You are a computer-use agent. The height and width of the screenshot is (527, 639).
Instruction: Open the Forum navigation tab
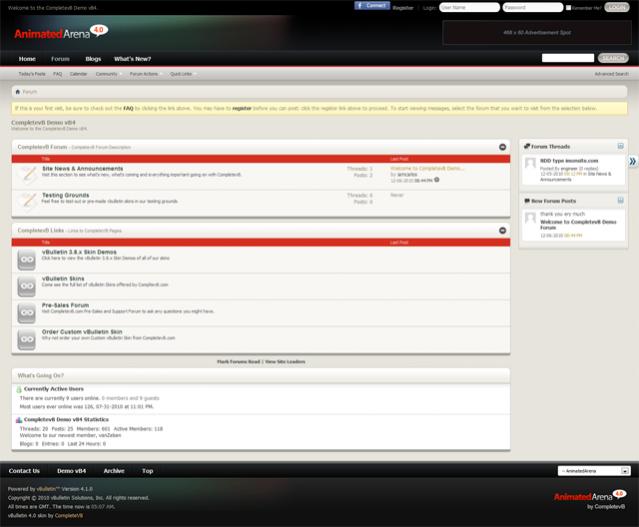(x=60, y=59)
